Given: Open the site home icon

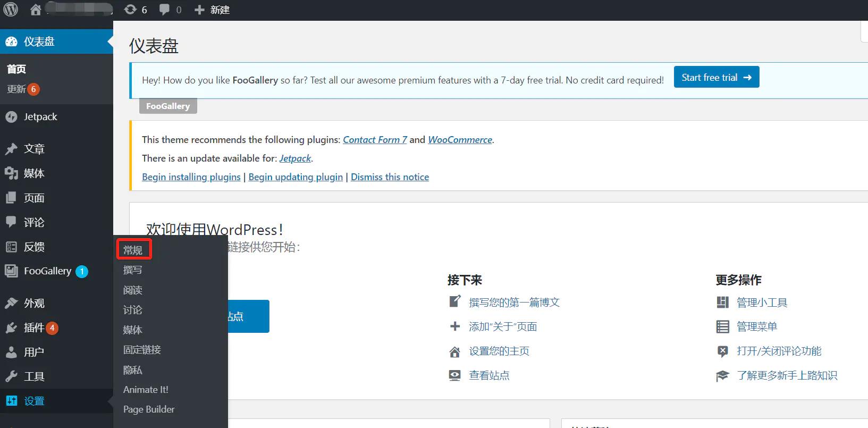Looking at the screenshot, I should (36, 10).
